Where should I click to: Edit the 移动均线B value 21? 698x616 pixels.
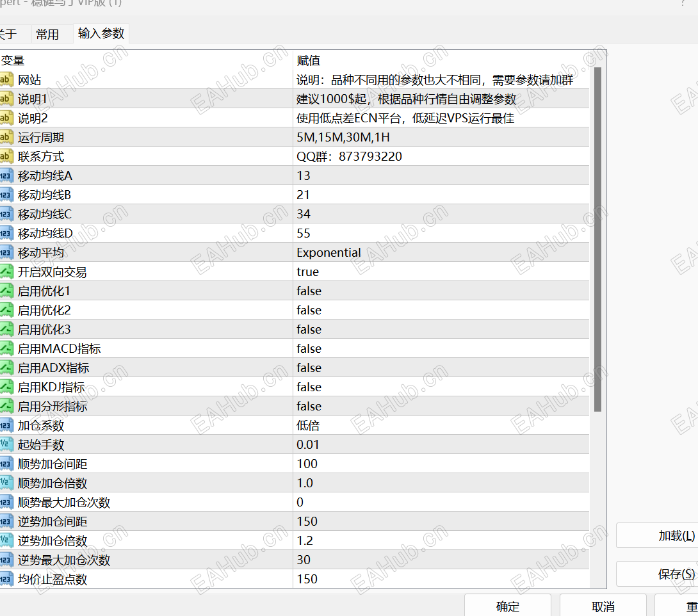[441, 195]
